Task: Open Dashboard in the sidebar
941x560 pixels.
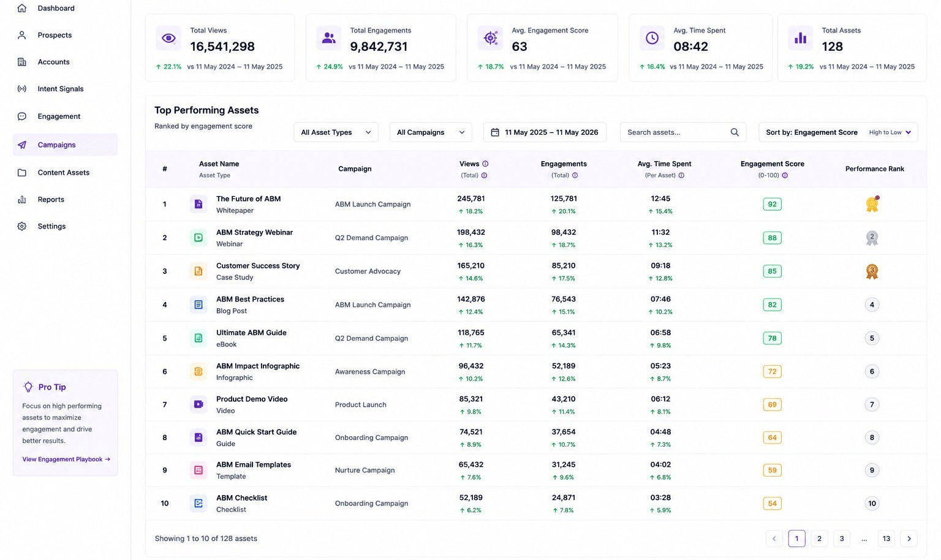Action: pyautogui.click(x=65, y=8)
